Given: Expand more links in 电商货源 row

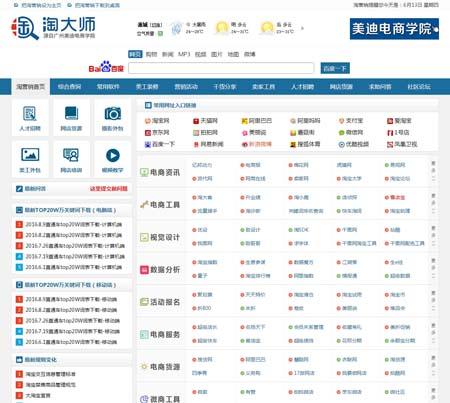Looking at the screenshot, I should (433, 365).
